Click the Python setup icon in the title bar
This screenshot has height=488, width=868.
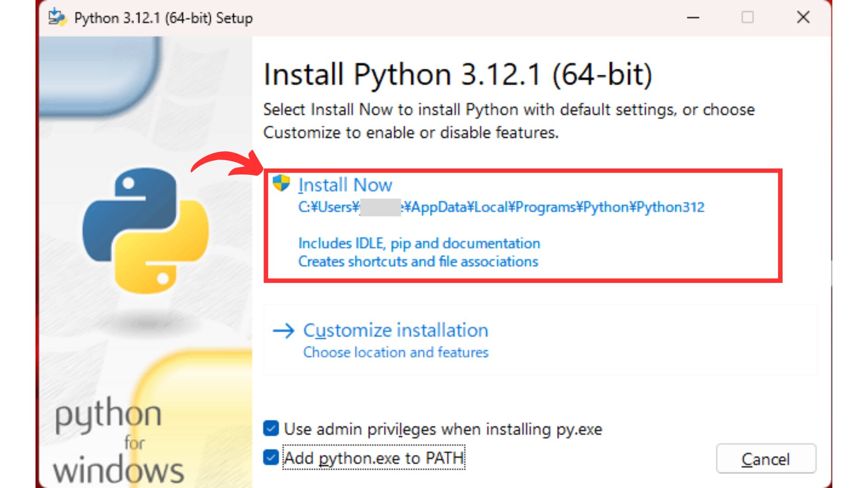pos(57,17)
